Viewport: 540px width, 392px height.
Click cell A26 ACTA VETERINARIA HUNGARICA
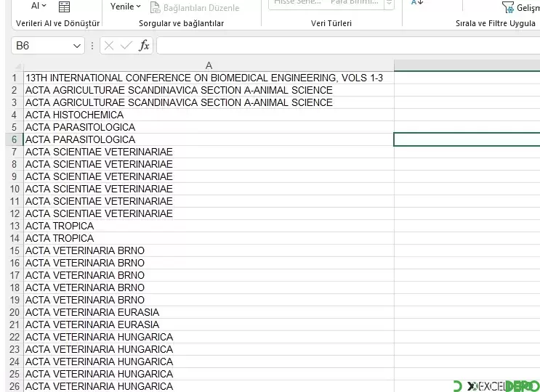[x=209, y=386]
